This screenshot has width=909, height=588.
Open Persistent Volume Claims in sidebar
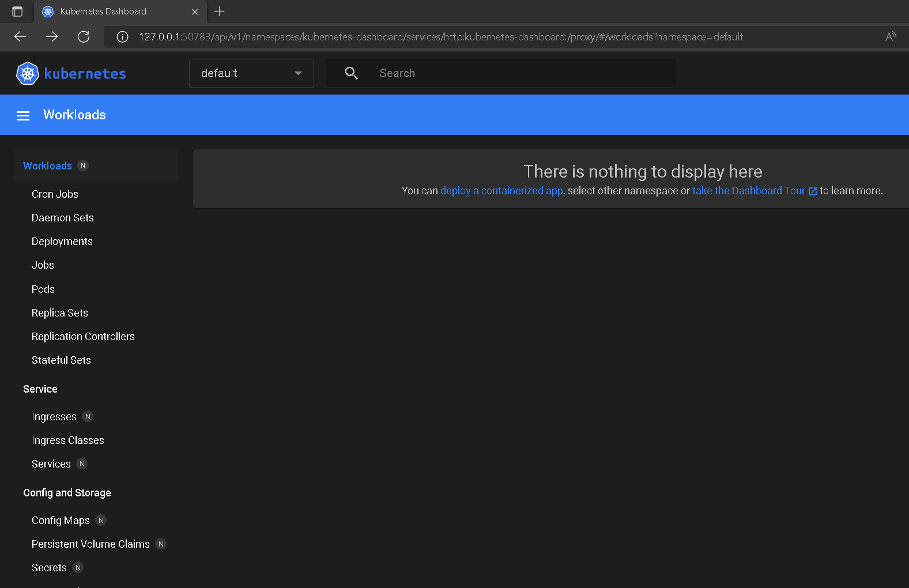[90, 544]
